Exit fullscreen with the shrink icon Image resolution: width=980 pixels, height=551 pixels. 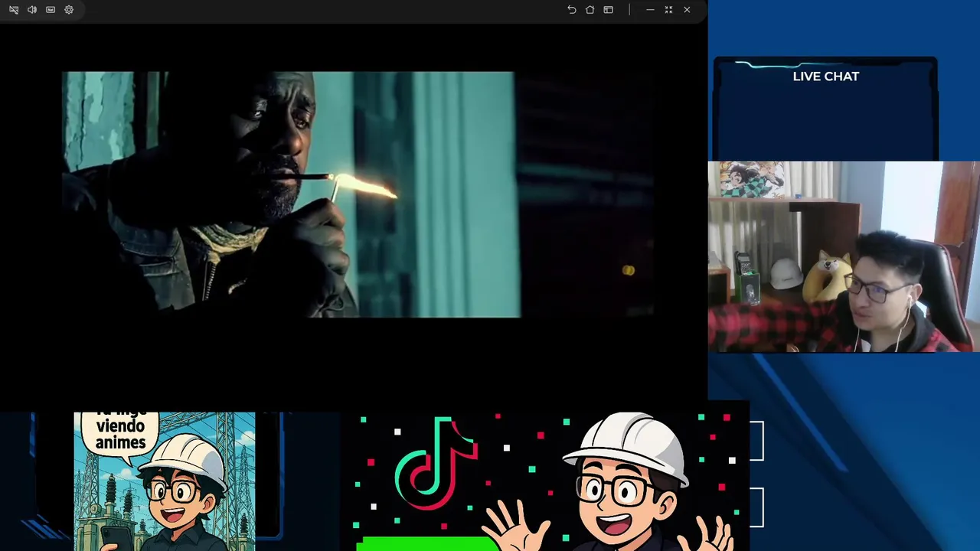pyautogui.click(x=668, y=10)
